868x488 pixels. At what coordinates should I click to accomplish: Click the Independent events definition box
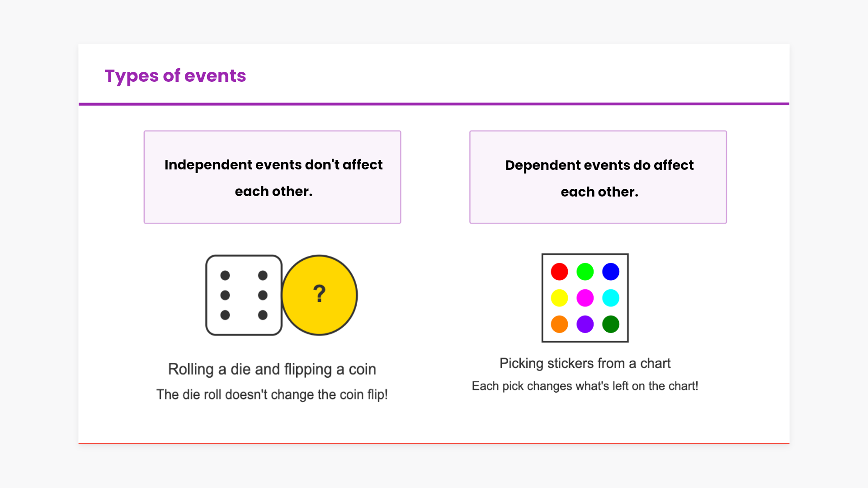pos(272,177)
